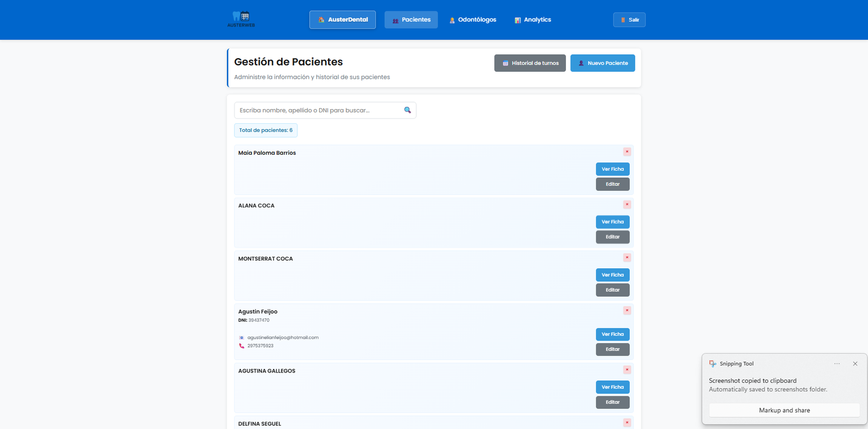Screen dimensions: 868x429
Task: Delete AGUSTINA GALLEGOS with the red x
Action: pyautogui.click(x=627, y=370)
